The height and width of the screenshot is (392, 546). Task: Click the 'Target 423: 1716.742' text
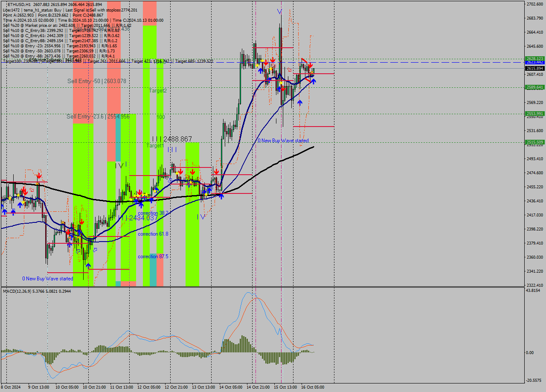[x=150, y=61]
